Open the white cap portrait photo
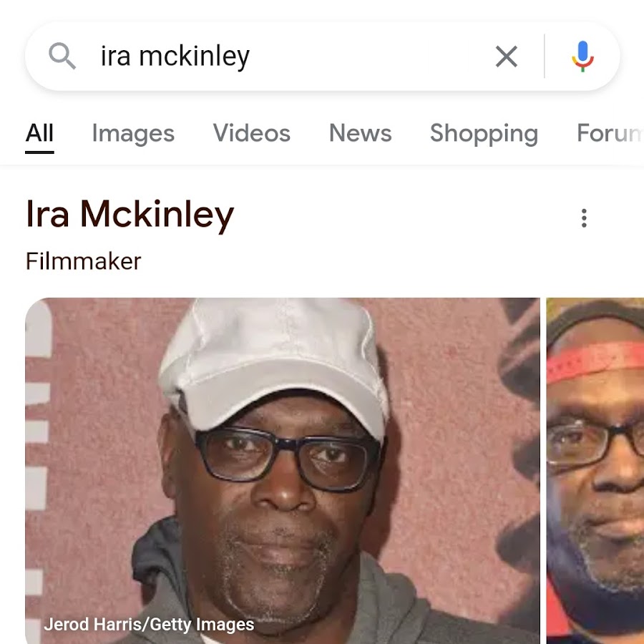 click(283, 471)
